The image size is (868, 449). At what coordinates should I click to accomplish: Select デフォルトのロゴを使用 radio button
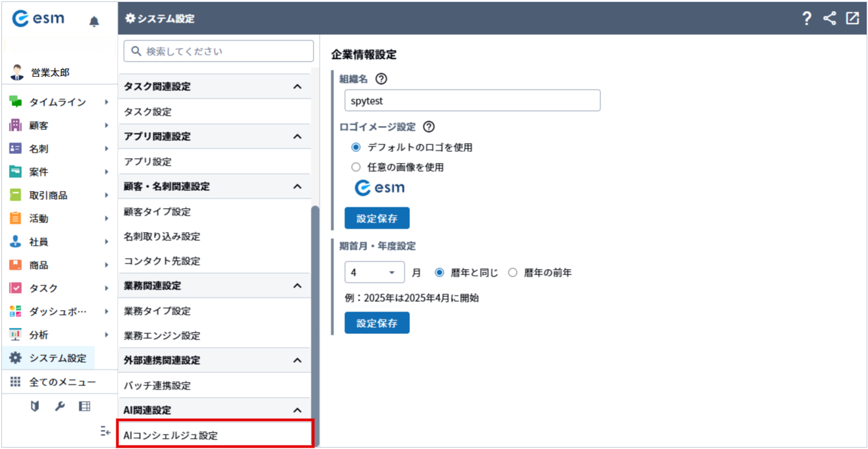355,147
